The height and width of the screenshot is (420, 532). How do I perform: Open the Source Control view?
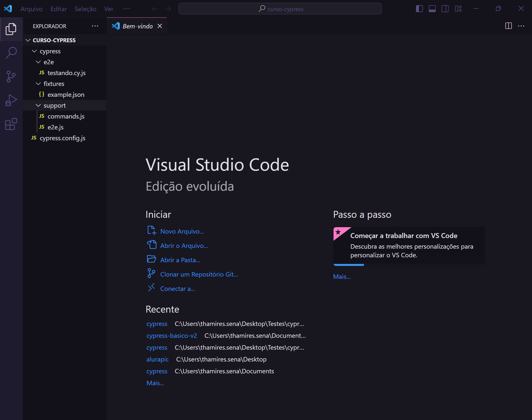(11, 76)
